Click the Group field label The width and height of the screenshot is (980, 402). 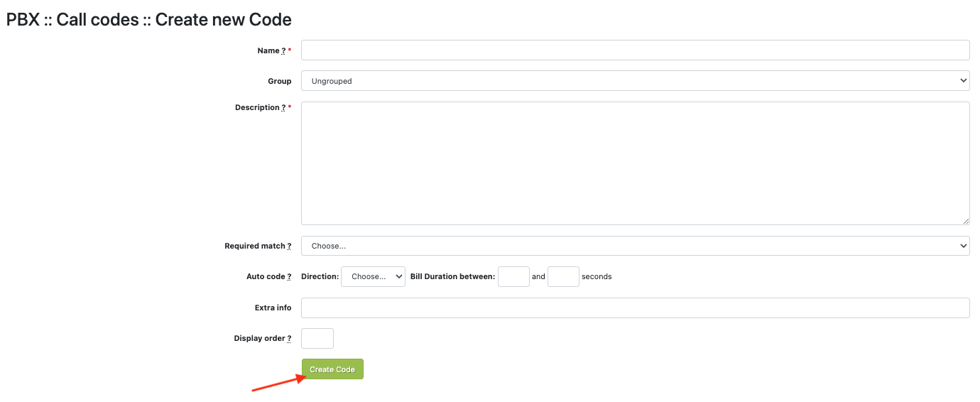pos(279,82)
